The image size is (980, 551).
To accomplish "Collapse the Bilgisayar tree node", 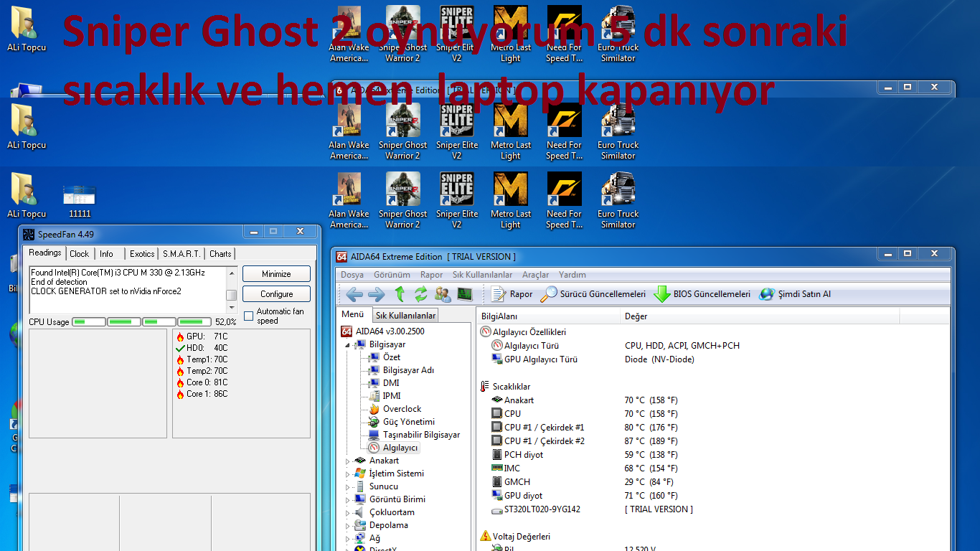I will [348, 345].
